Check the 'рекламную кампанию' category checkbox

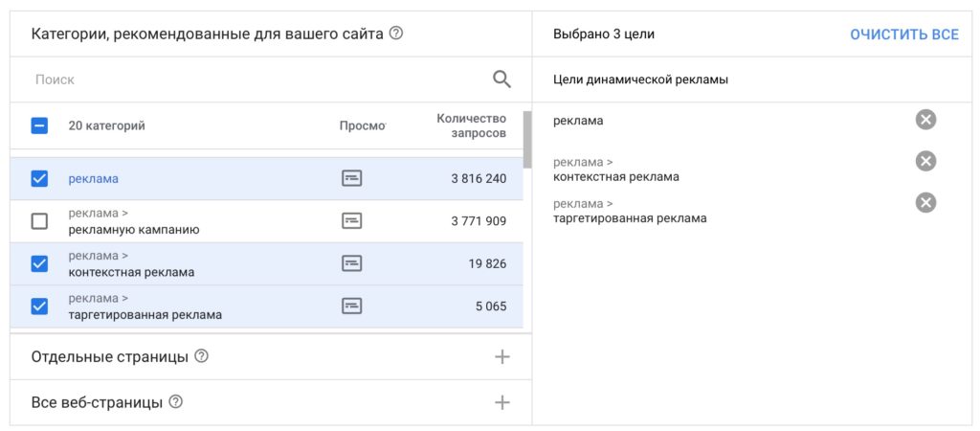[x=39, y=221]
